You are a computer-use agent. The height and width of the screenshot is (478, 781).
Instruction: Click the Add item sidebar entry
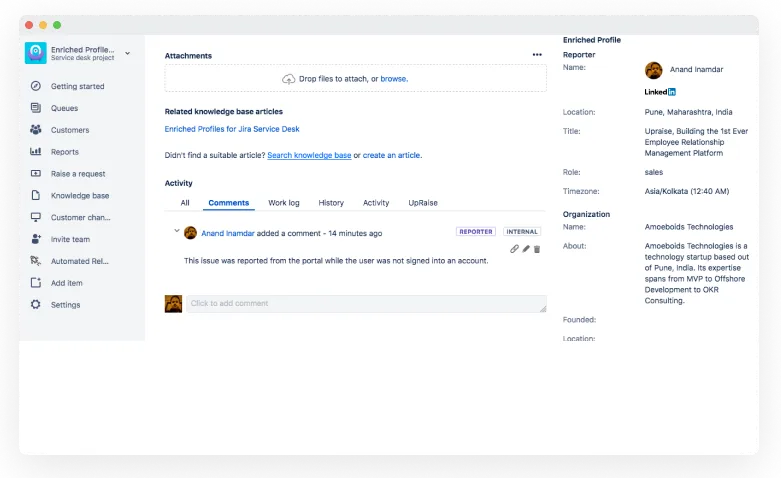(67, 283)
